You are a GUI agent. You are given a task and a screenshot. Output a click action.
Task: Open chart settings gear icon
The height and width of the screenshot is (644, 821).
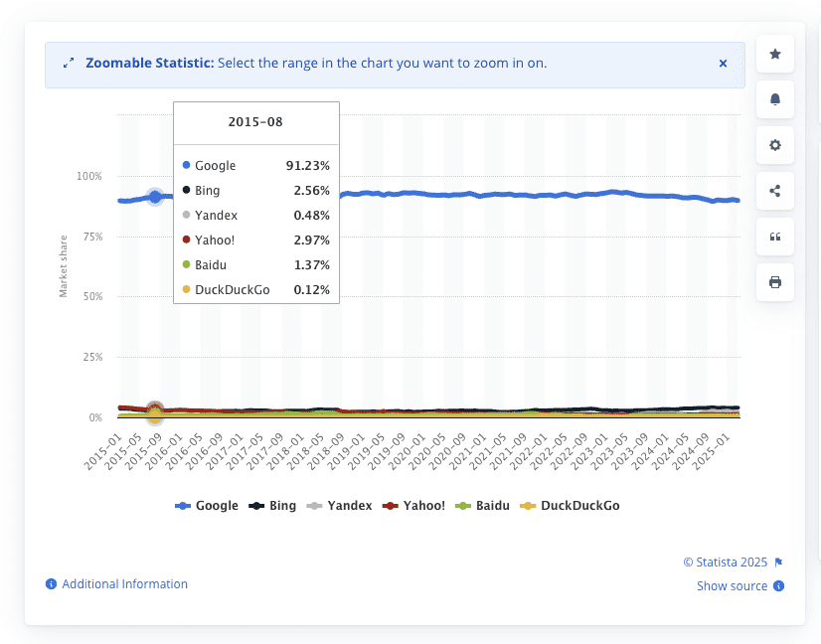[775, 145]
